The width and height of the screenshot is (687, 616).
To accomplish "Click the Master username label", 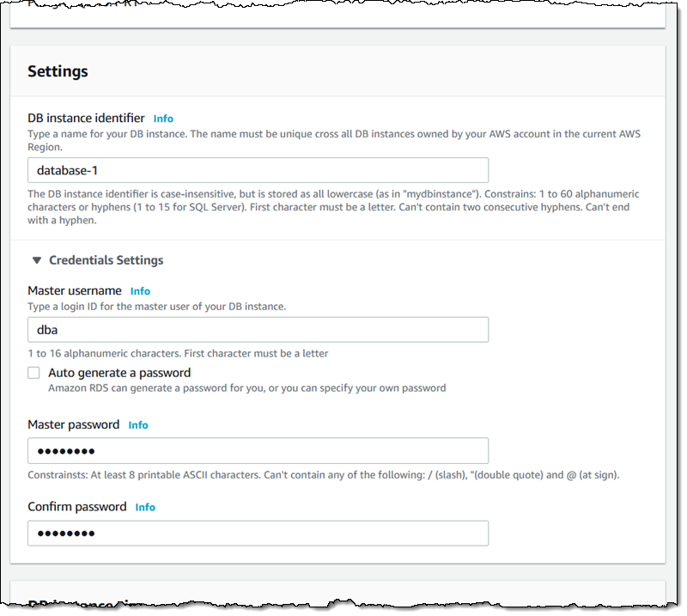I will tap(75, 291).
